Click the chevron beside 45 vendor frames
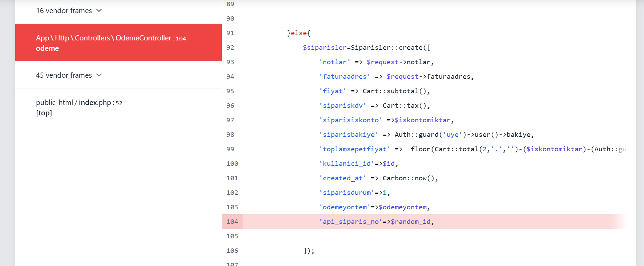644x266 pixels. pos(99,75)
